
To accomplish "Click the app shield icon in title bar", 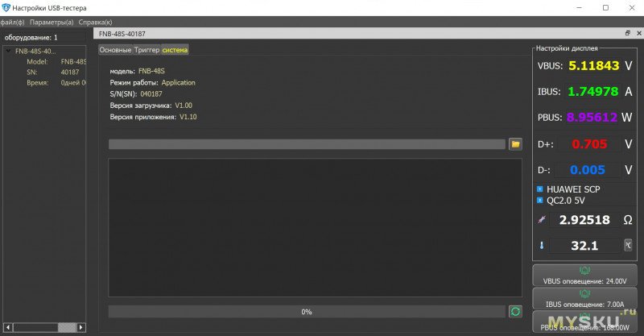I will click(x=6, y=7).
